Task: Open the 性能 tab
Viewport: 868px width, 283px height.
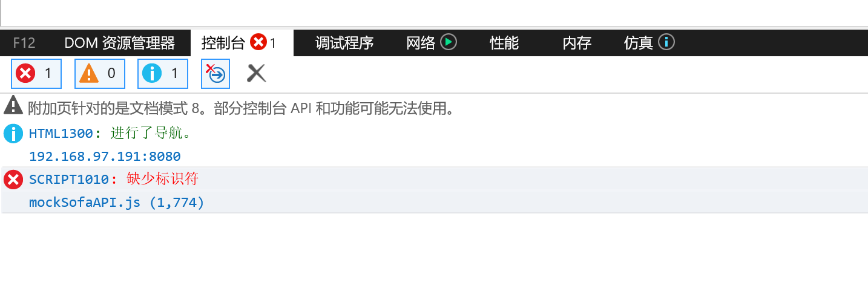Action: [x=504, y=43]
